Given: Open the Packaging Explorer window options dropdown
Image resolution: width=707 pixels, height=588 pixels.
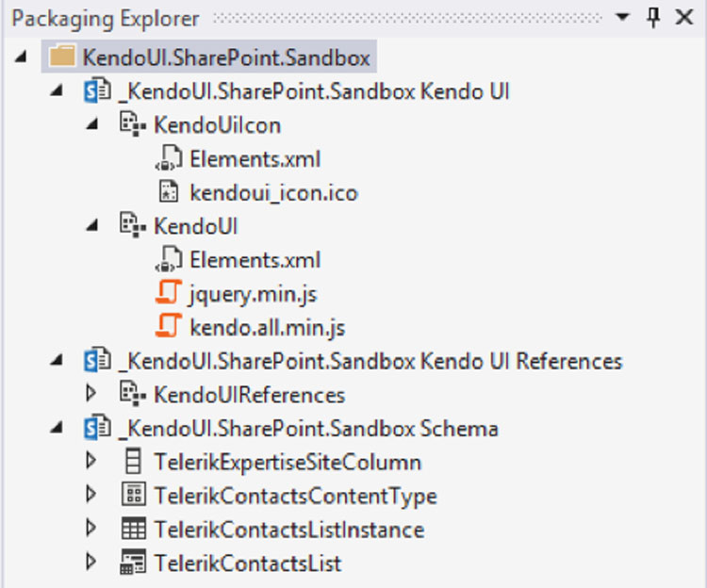Looking at the screenshot, I should click(x=621, y=19).
